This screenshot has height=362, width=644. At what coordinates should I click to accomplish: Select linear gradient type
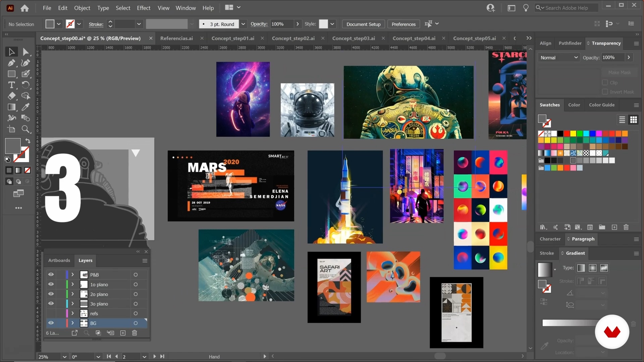point(581,268)
